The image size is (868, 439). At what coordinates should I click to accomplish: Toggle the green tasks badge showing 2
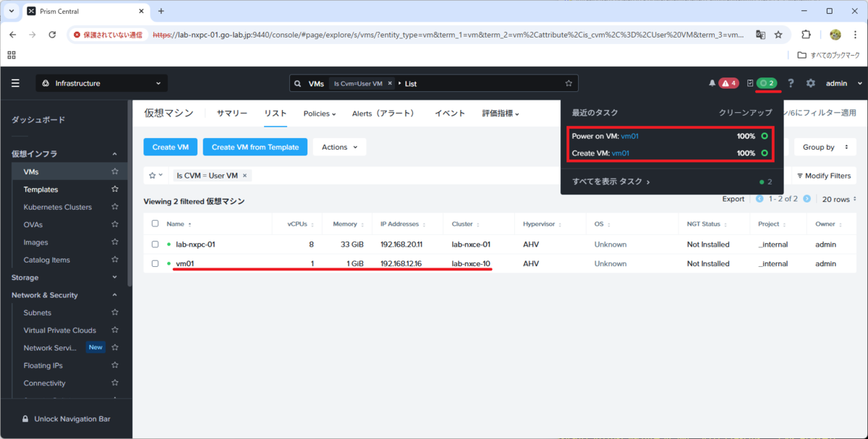(767, 83)
